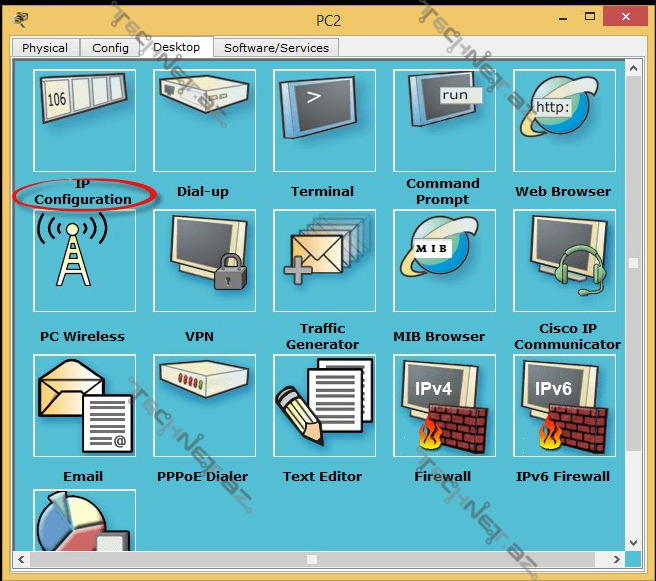Launch the Traffic Generator icon
The width and height of the screenshot is (656, 581).
(324, 260)
